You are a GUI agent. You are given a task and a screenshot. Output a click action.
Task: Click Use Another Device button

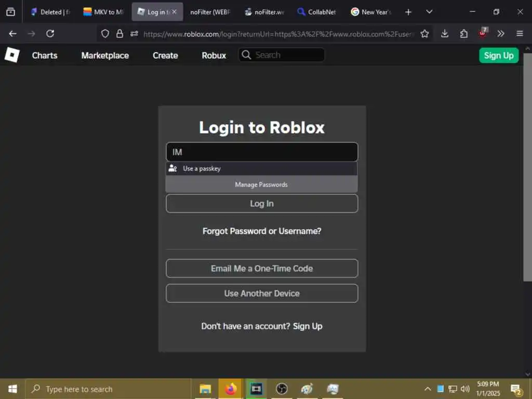tap(262, 293)
